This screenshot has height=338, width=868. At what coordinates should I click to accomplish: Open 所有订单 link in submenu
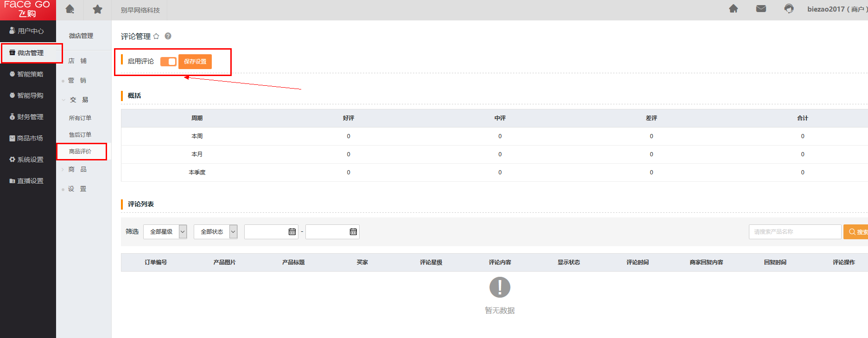click(80, 118)
